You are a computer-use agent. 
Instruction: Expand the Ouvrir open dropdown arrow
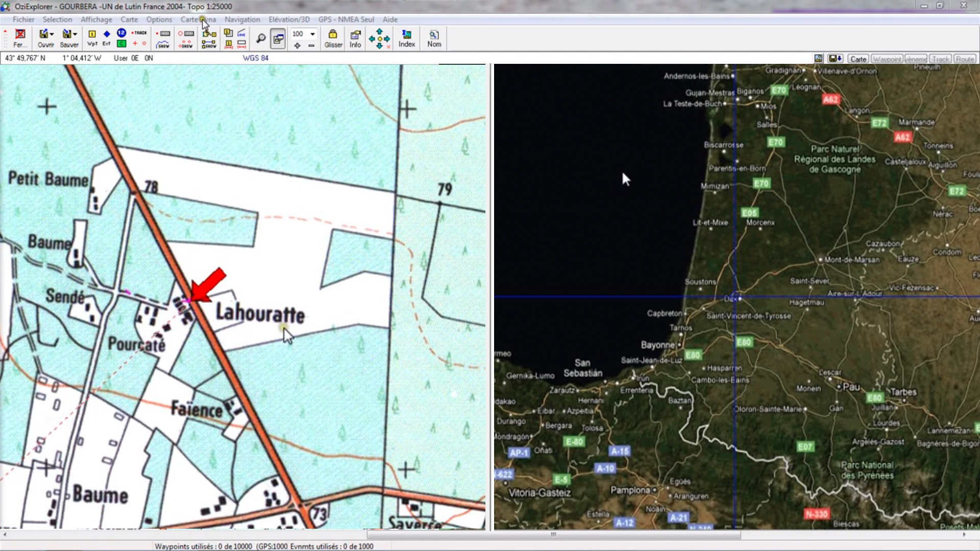[x=52, y=34]
